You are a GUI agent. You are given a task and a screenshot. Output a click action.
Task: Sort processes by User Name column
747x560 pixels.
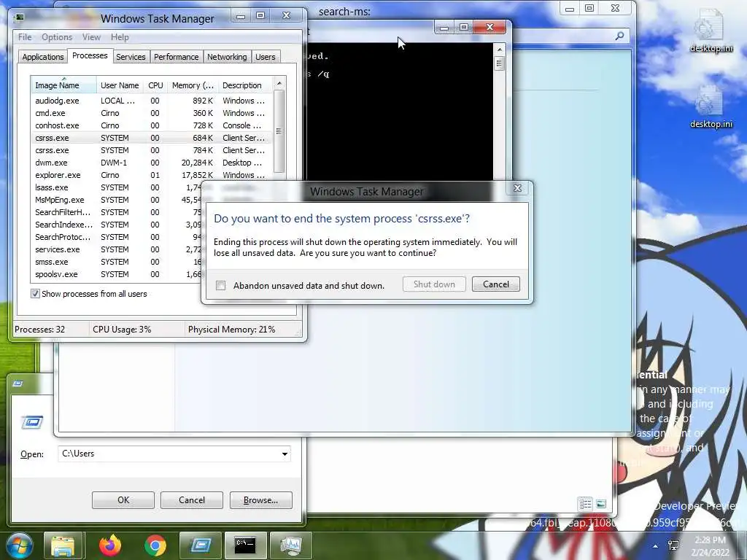tap(120, 85)
